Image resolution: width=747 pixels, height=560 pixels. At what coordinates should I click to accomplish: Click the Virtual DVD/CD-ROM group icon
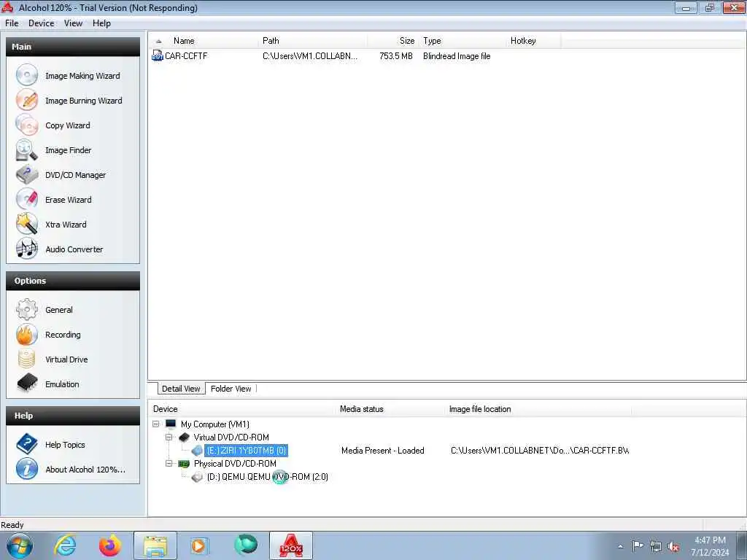tap(184, 437)
